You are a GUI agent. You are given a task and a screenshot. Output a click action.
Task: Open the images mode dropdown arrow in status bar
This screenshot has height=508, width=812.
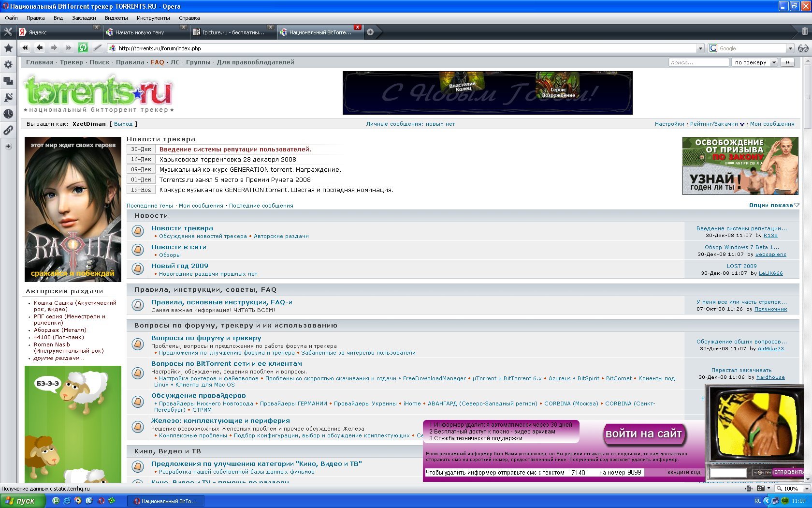click(768, 488)
